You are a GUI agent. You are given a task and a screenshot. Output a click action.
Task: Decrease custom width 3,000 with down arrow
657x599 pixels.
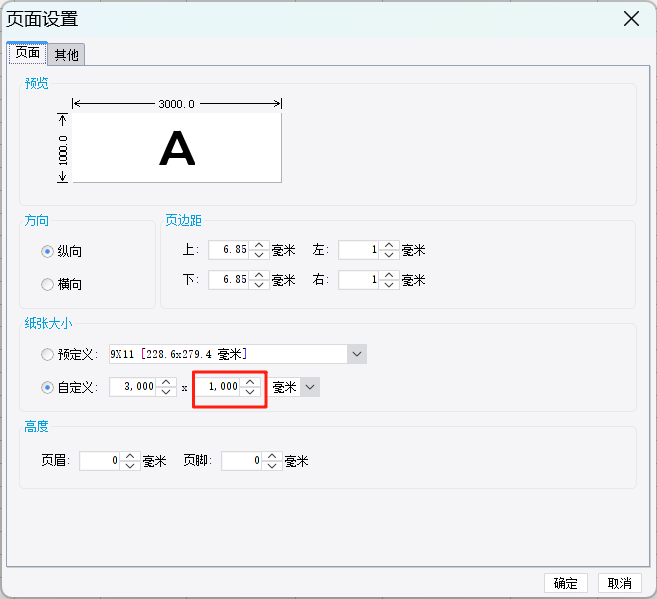click(x=166, y=392)
